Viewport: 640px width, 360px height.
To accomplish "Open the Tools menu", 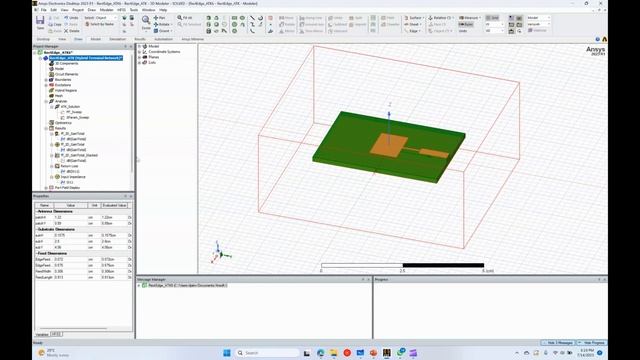I will pos(134,10).
